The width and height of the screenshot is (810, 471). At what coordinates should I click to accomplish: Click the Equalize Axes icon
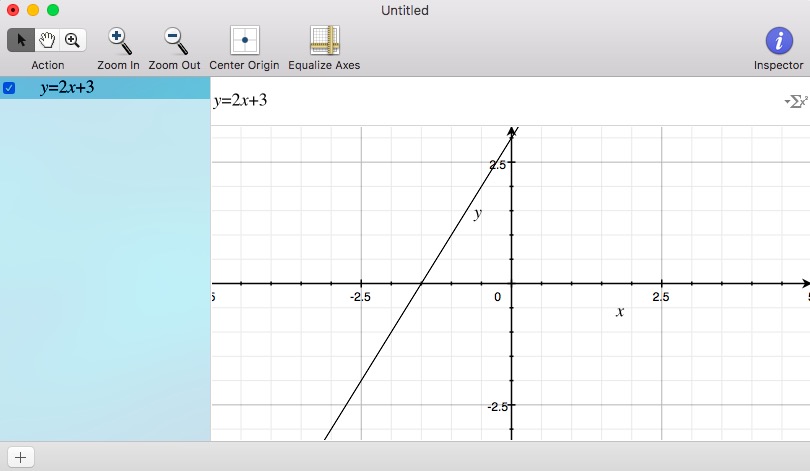point(323,40)
